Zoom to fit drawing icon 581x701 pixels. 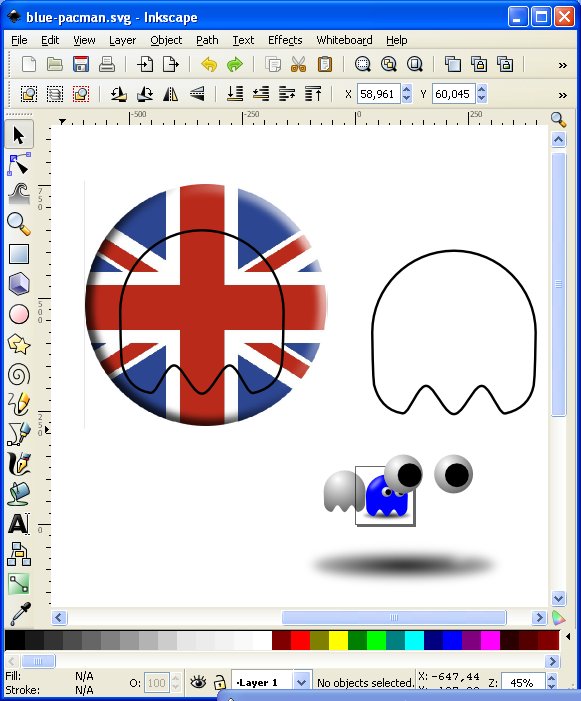[x=388, y=64]
